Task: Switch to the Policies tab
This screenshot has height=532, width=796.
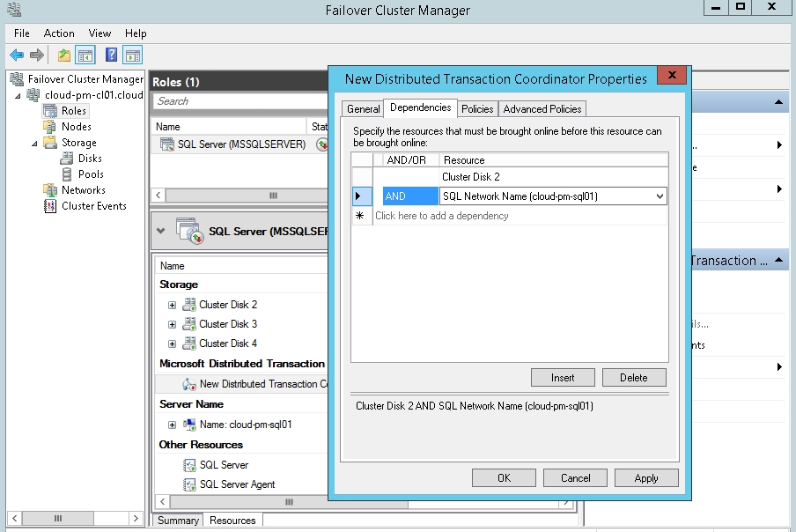Action: point(477,109)
